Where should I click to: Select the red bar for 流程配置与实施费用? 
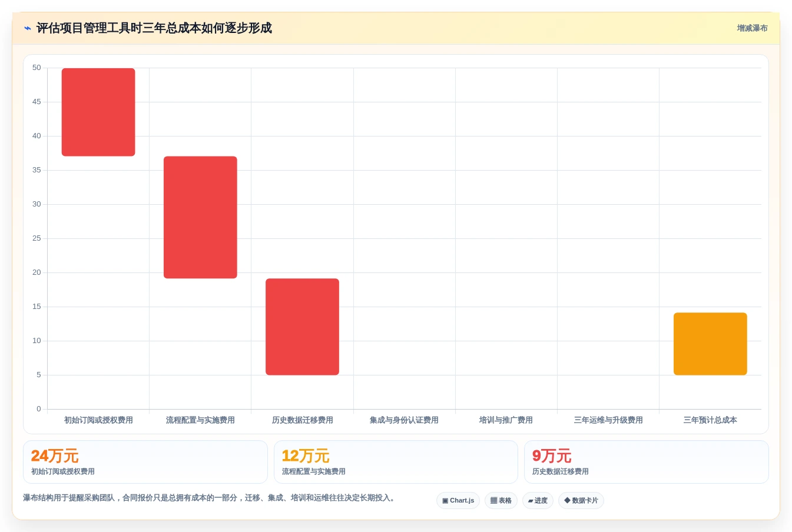[200, 217]
